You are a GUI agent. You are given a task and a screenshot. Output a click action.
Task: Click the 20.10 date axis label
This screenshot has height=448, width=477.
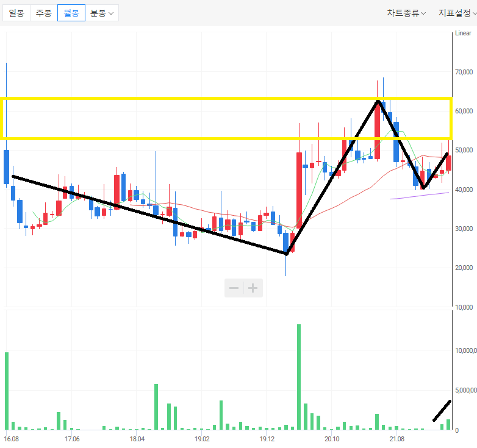point(332,439)
